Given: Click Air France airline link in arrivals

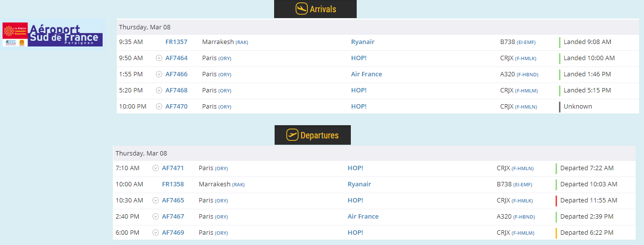Looking at the screenshot, I should (366, 74).
